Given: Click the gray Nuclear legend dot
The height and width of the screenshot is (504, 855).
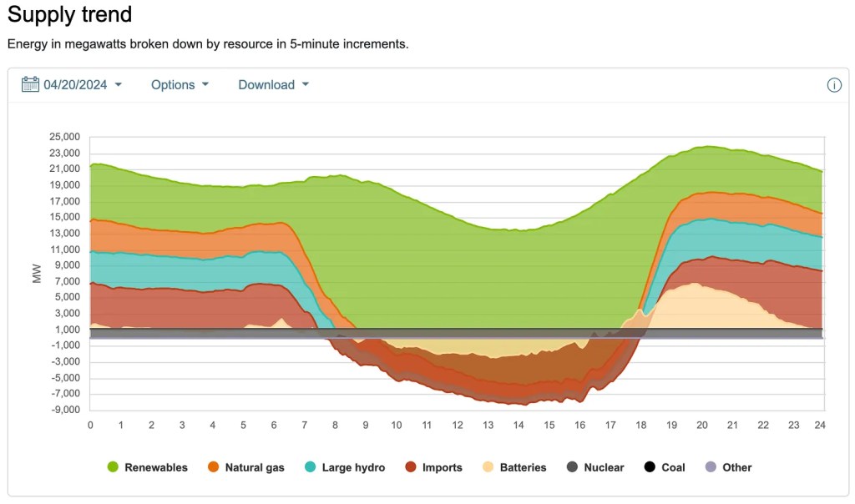Looking at the screenshot, I should click(x=572, y=467).
